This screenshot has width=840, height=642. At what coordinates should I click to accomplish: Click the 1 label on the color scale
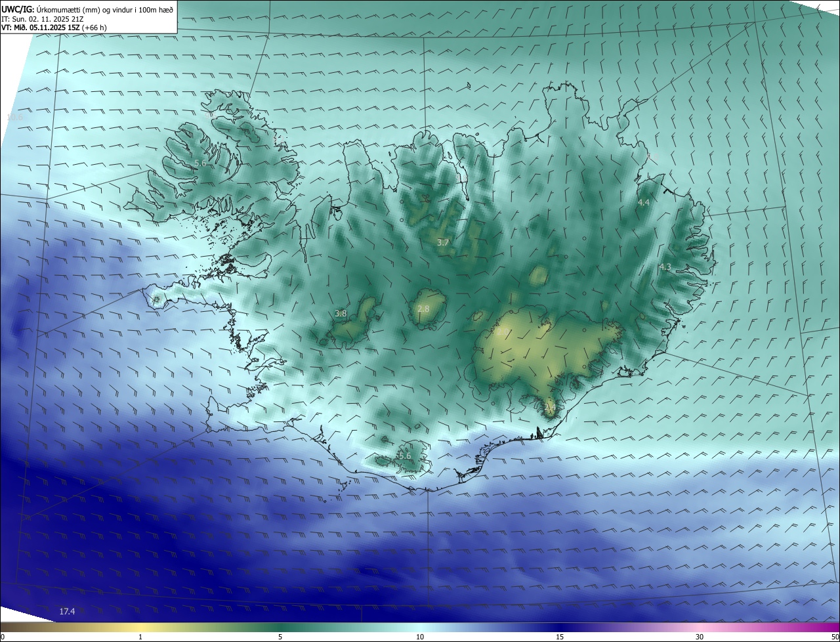coord(140,637)
